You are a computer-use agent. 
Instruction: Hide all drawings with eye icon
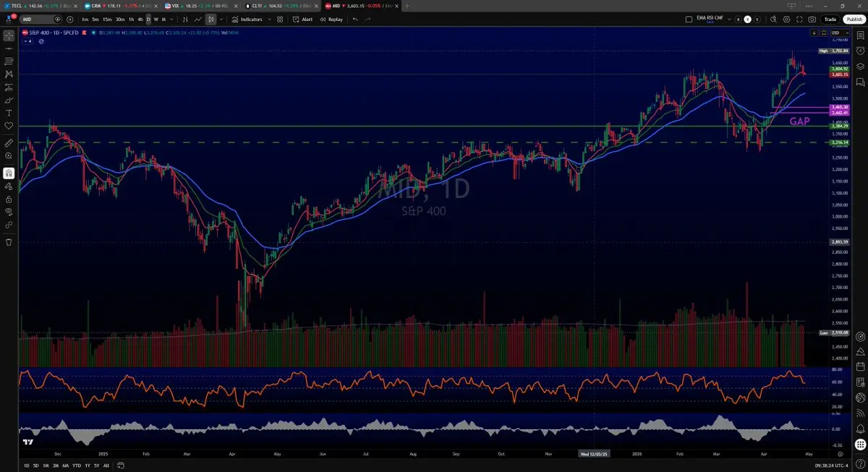pyautogui.click(x=9, y=212)
